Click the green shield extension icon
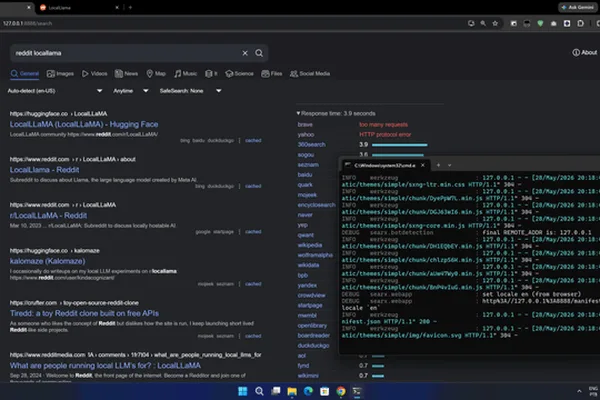 click(540, 23)
